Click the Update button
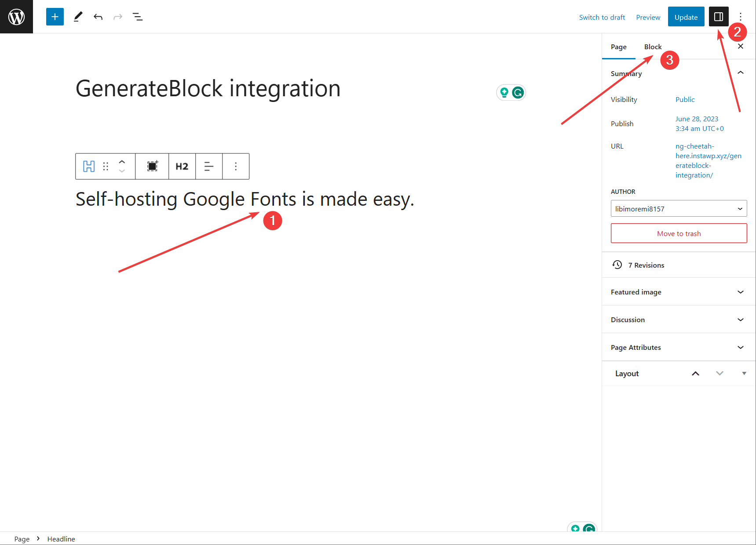 pos(686,17)
